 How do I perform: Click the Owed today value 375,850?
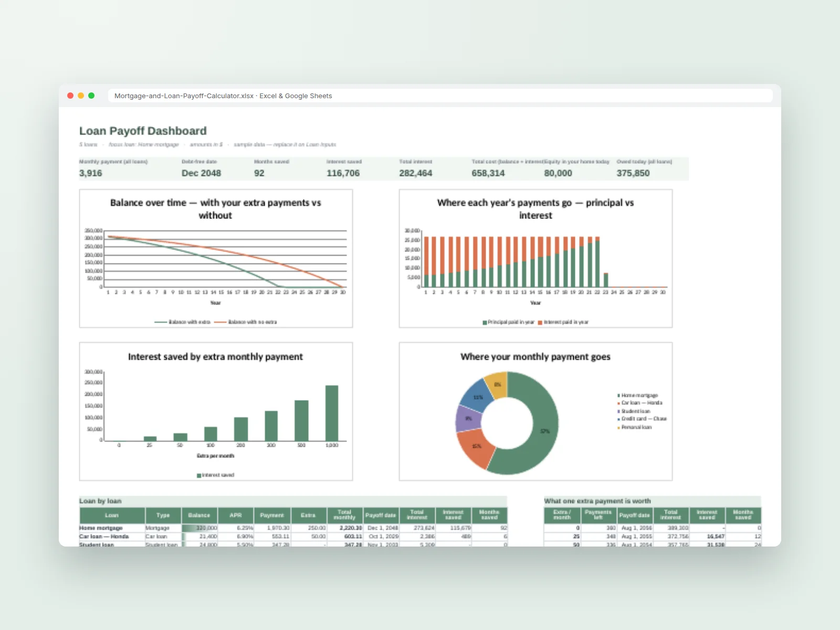coord(633,173)
